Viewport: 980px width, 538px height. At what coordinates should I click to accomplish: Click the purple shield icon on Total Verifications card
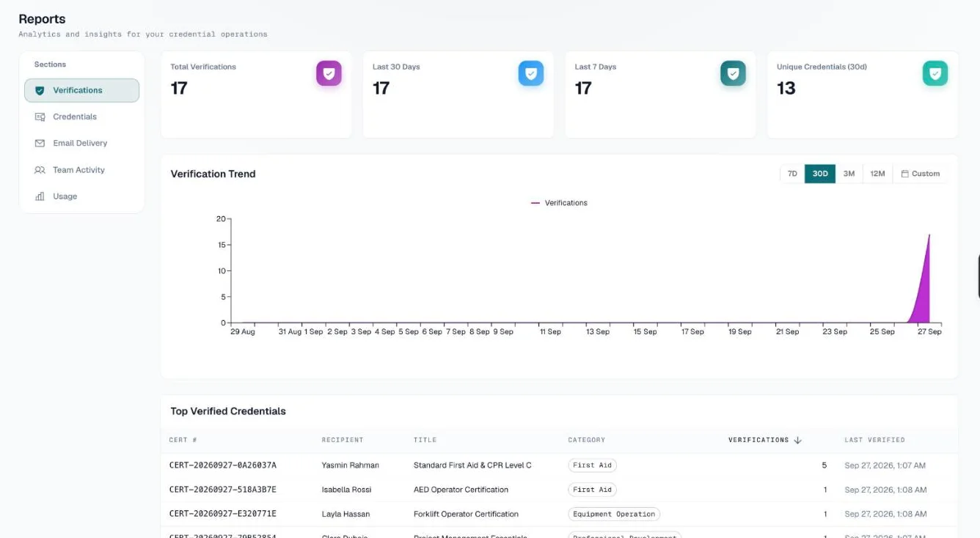click(329, 73)
